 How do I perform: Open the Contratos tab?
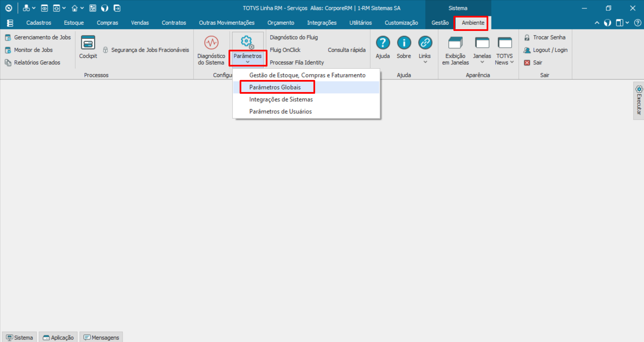click(174, 23)
